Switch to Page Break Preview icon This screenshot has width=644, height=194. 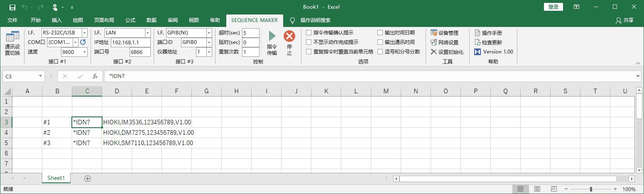pyautogui.click(x=553, y=189)
